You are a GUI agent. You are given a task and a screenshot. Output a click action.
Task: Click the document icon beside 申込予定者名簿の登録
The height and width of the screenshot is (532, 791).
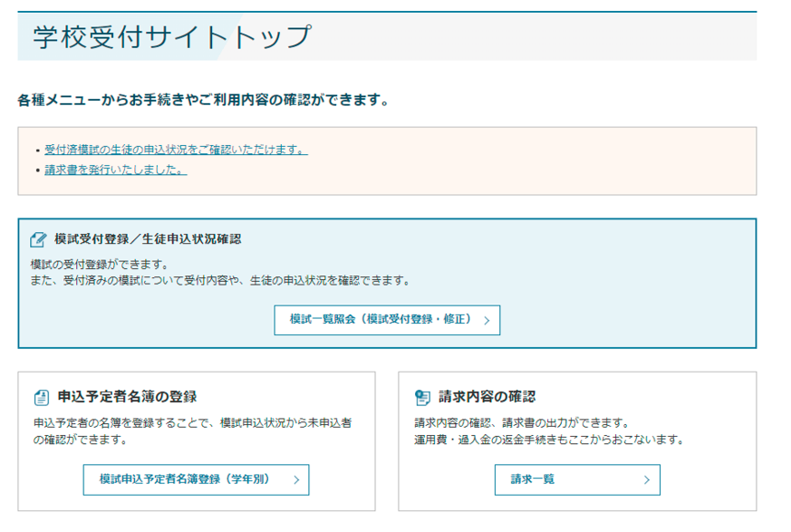[x=41, y=397]
